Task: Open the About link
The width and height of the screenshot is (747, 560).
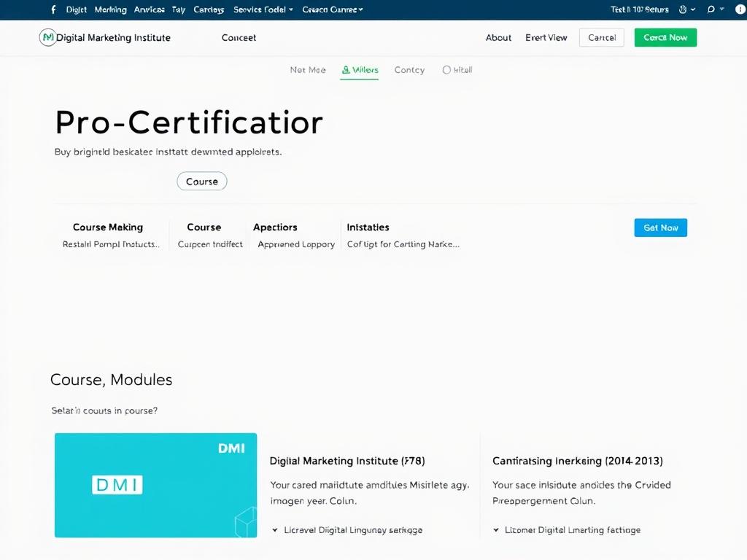Action: [x=498, y=37]
